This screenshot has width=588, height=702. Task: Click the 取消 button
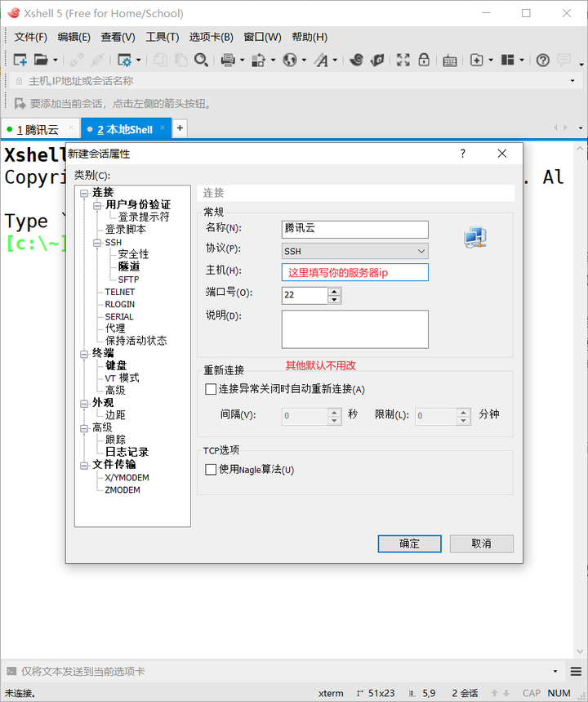482,543
